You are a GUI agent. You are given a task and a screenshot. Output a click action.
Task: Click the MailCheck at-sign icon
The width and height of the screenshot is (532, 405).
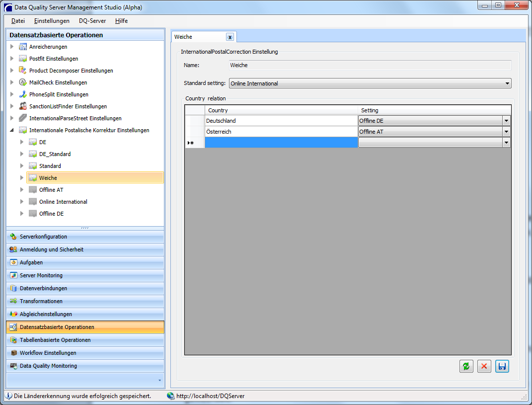coord(23,82)
